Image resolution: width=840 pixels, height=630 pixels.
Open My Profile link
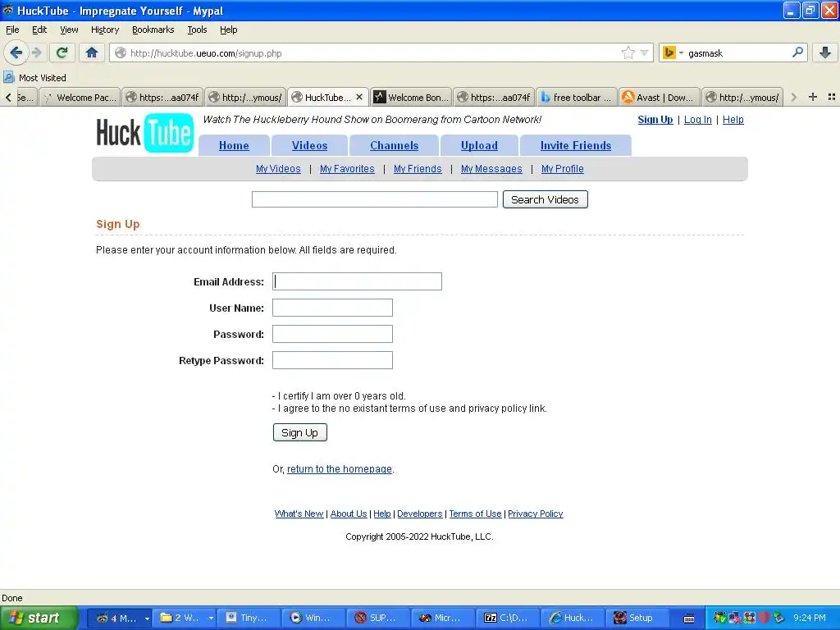(562, 169)
